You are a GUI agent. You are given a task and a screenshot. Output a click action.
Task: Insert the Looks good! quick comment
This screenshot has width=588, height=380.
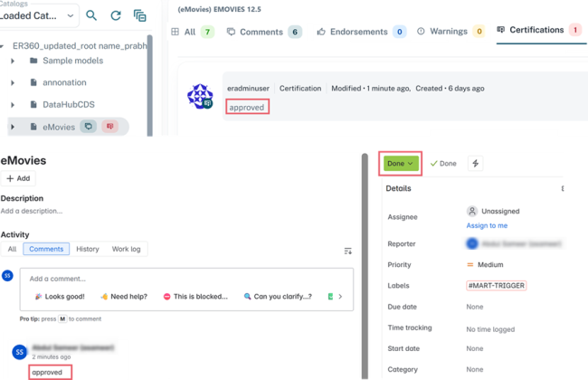tap(60, 297)
